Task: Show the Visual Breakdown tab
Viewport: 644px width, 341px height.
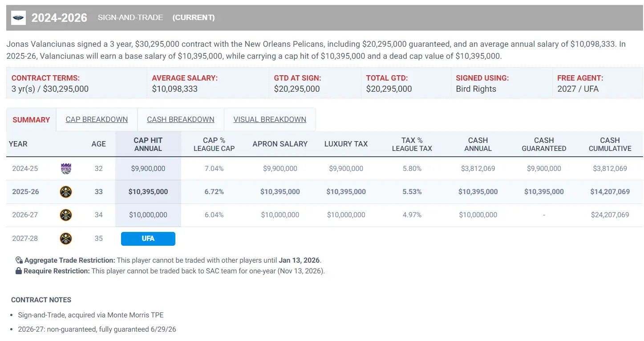Action: click(x=270, y=120)
